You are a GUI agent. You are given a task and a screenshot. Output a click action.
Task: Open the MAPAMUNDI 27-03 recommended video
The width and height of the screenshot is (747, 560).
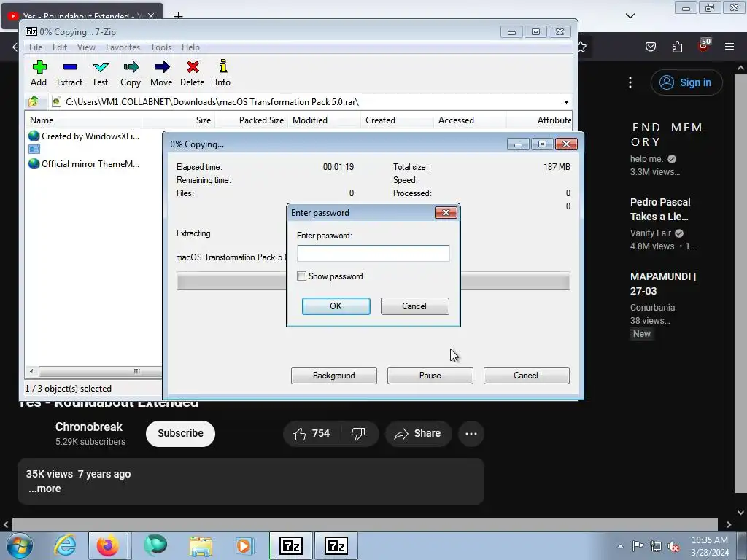click(663, 284)
